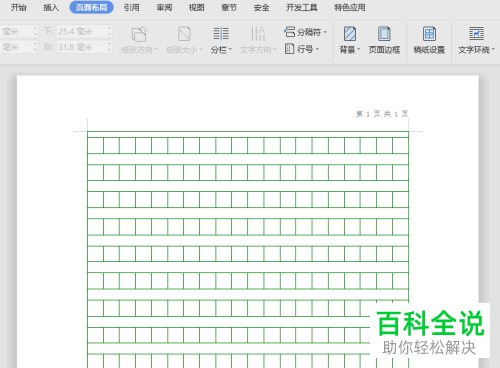Click the bottom margin 25.4 毫米 field
The height and width of the screenshot is (368, 500).
click(x=84, y=32)
